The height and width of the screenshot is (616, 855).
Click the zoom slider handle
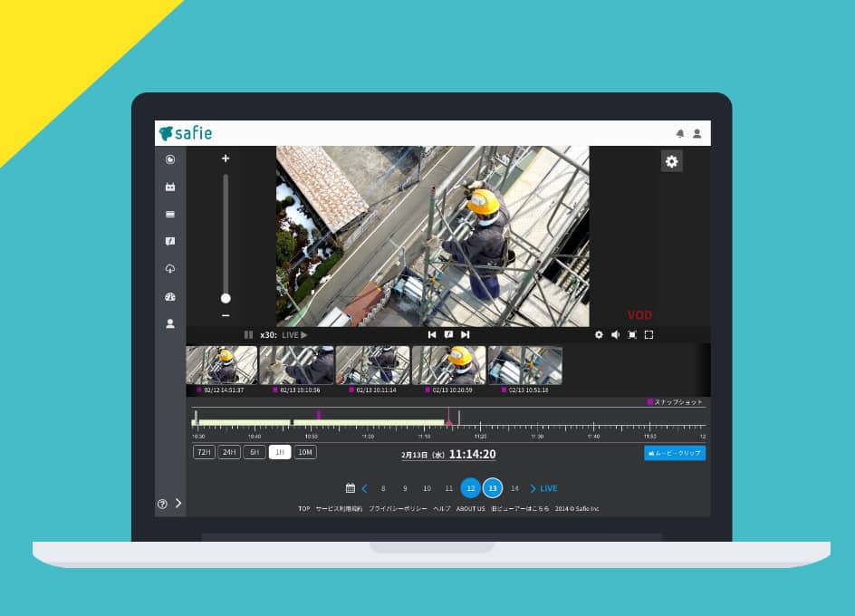[226, 298]
